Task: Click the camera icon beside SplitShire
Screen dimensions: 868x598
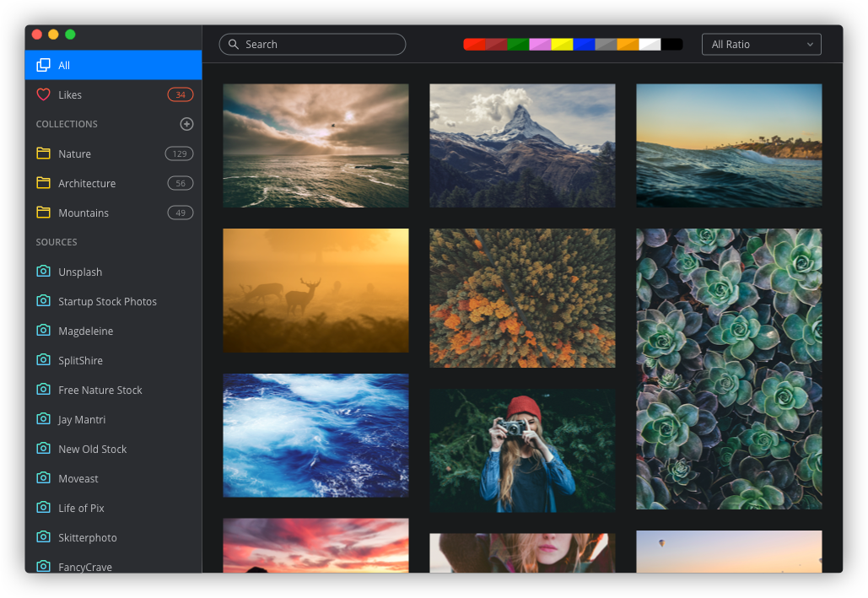Action: [x=44, y=360]
